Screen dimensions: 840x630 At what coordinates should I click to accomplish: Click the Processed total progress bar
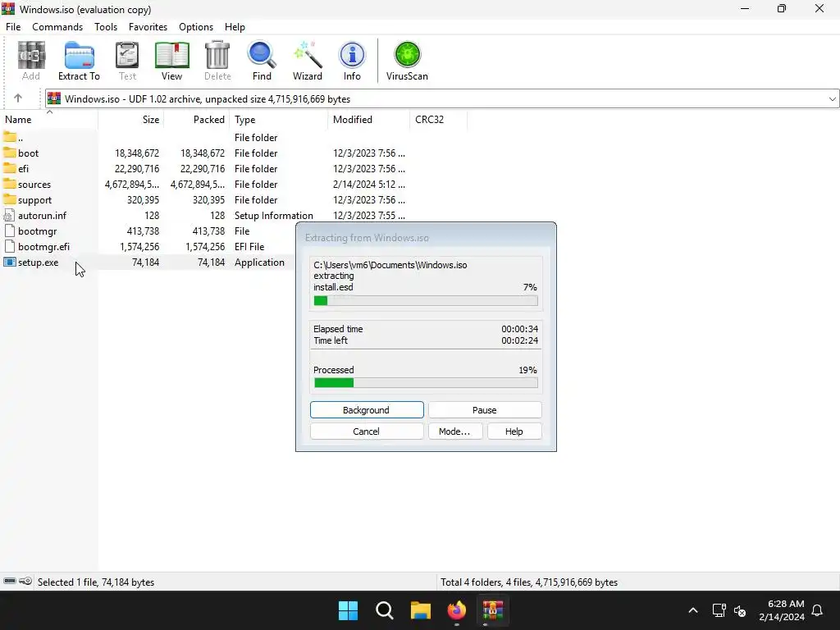(426, 382)
